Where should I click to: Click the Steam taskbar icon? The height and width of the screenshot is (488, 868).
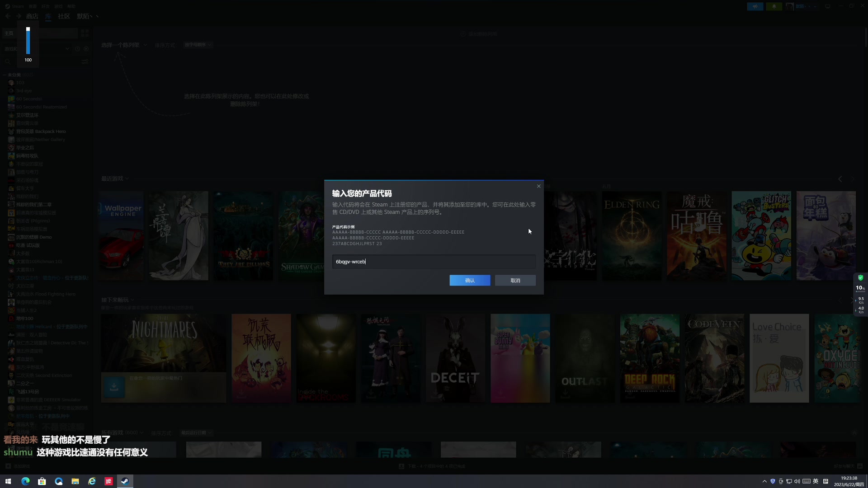(x=125, y=481)
